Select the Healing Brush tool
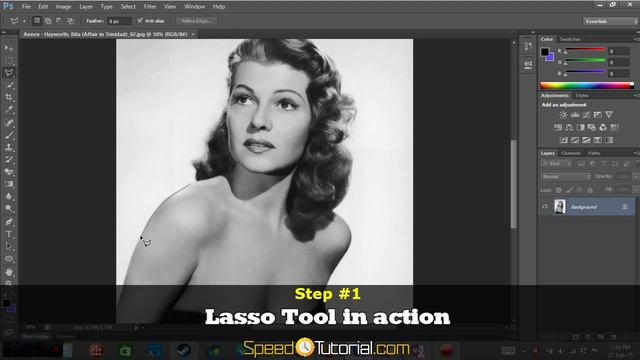Screen dimensions: 640x360 (9, 122)
